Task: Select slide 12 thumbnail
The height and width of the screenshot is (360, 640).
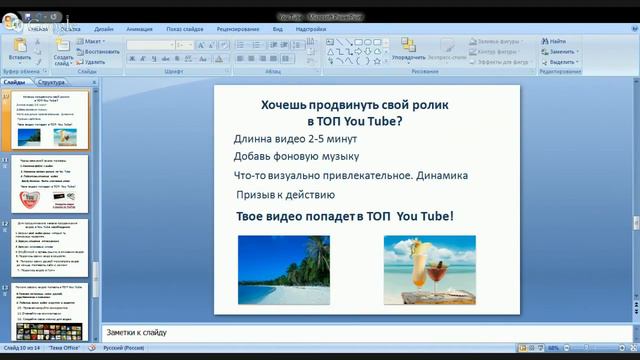Action: (x=49, y=248)
